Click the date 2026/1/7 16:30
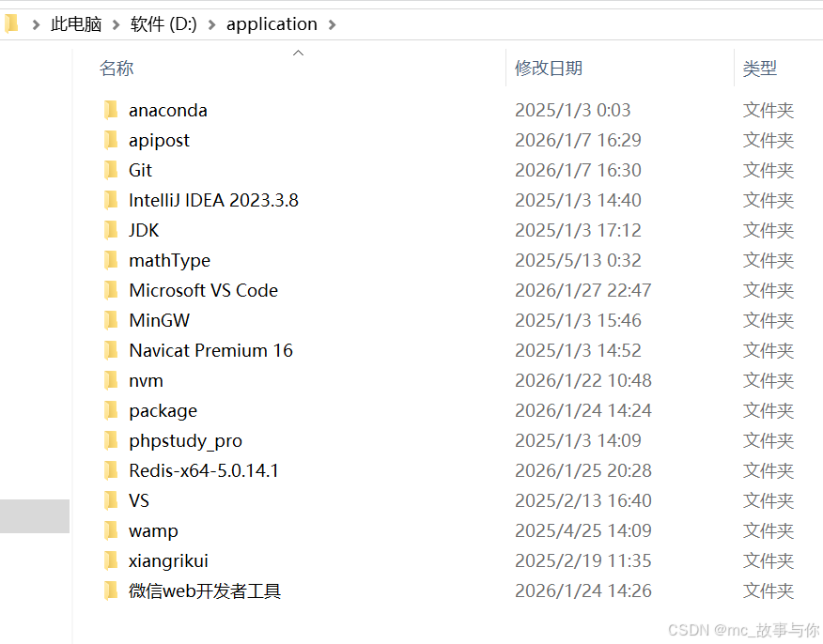 578,170
